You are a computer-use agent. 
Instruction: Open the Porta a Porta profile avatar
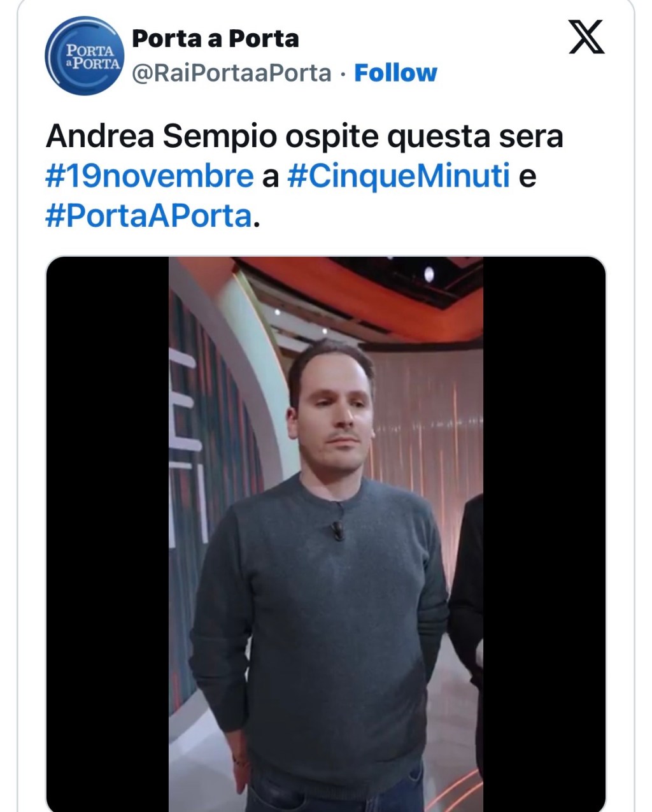(85, 56)
